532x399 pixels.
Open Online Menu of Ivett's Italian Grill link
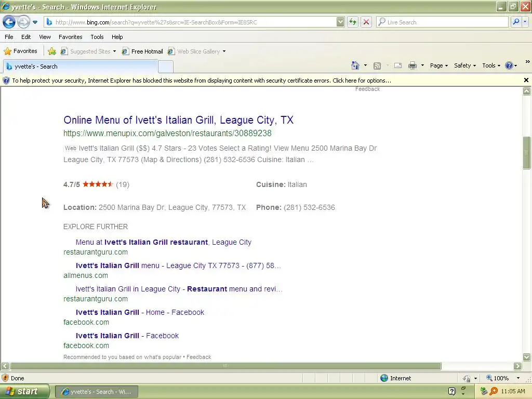(x=179, y=120)
